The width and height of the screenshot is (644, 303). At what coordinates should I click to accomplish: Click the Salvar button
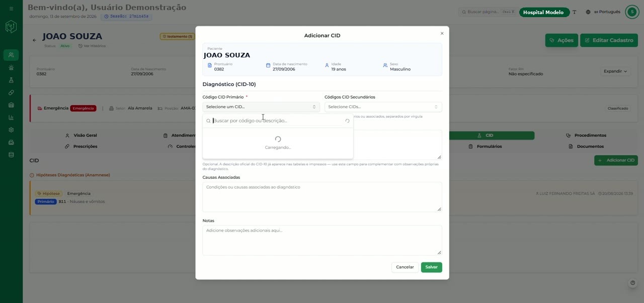(x=432, y=267)
